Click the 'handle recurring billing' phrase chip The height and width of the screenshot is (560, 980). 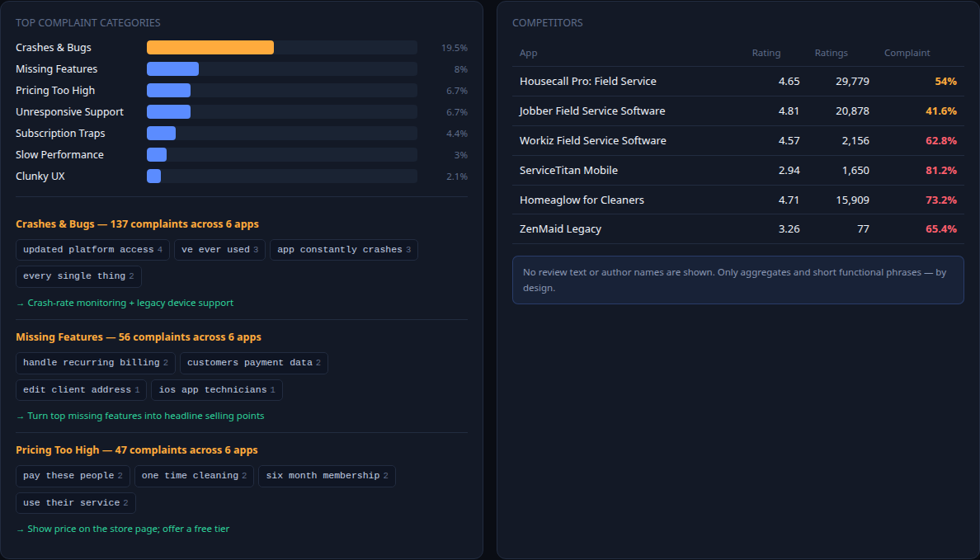[95, 363]
